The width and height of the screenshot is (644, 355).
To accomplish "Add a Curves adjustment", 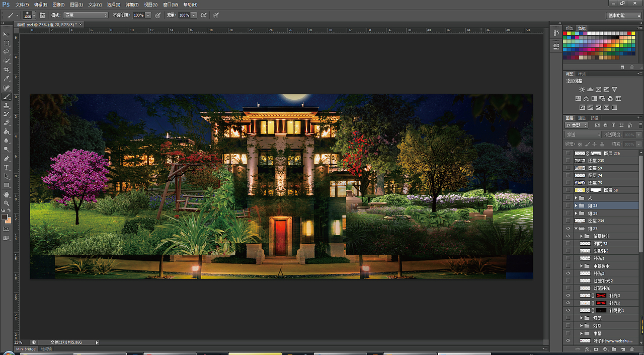I will tap(598, 89).
